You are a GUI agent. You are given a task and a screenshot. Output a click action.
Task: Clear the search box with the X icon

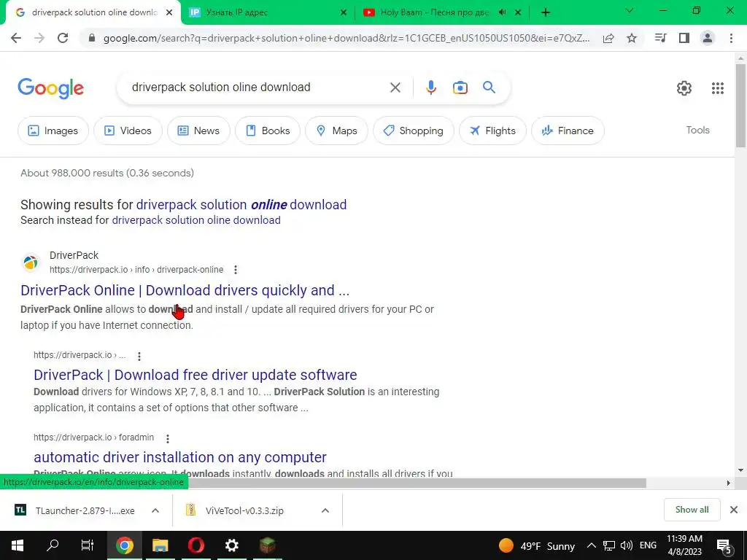[x=395, y=87]
